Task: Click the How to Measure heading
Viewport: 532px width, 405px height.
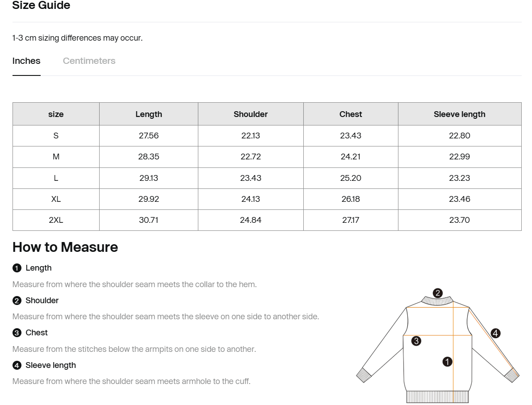Action: pos(65,247)
